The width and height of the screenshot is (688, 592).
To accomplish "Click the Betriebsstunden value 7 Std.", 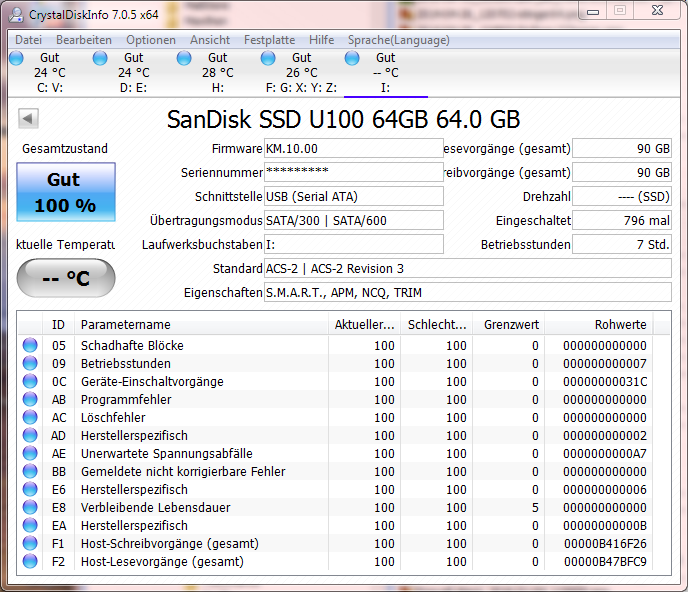I will (x=622, y=244).
